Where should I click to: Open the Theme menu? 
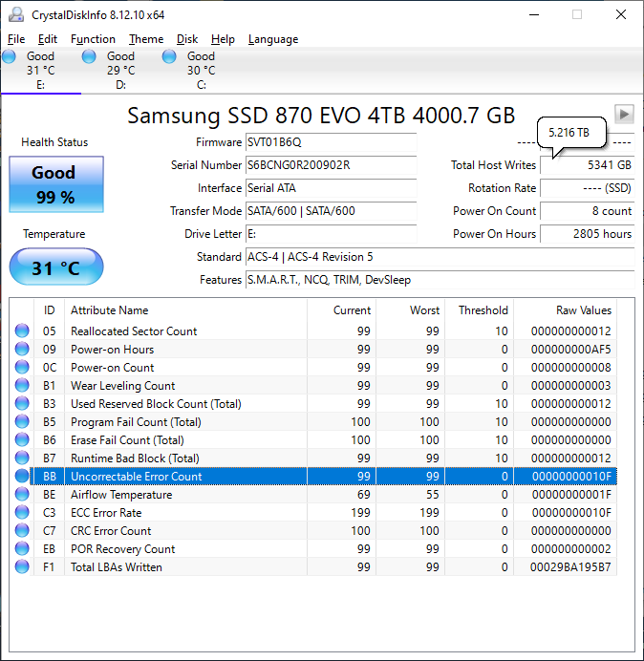[146, 39]
